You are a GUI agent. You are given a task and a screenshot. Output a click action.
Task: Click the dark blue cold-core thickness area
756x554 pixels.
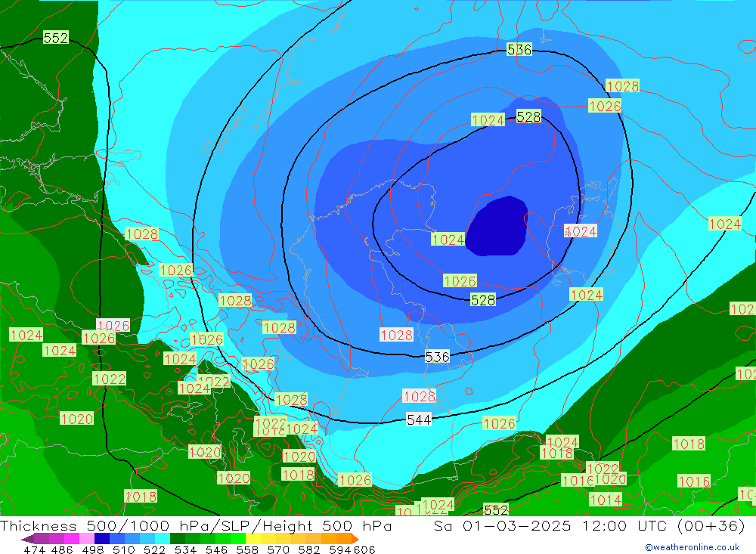click(499, 227)
